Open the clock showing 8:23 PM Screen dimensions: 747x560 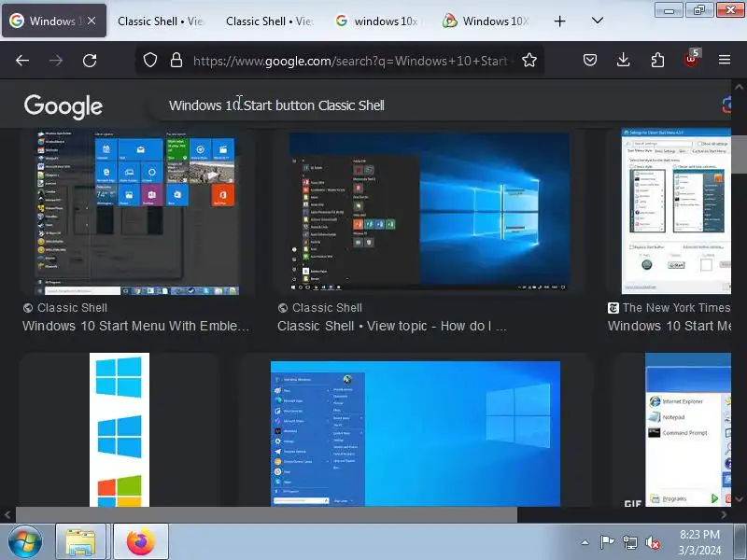point(699,542)
